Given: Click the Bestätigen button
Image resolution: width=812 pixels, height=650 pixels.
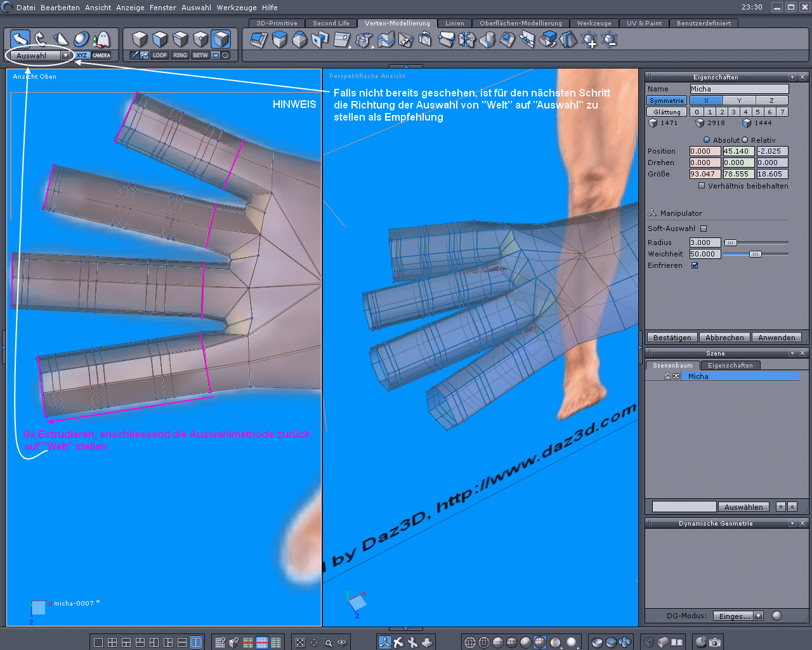Looking at the screenshot, I should pos(672,338).
